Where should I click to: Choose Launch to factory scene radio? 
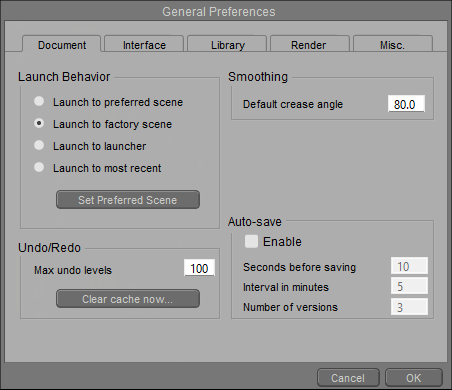pos(39,123)
